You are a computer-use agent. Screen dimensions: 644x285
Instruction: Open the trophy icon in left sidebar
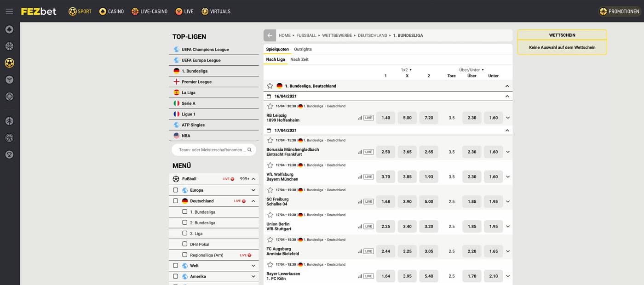coord(9,154)
